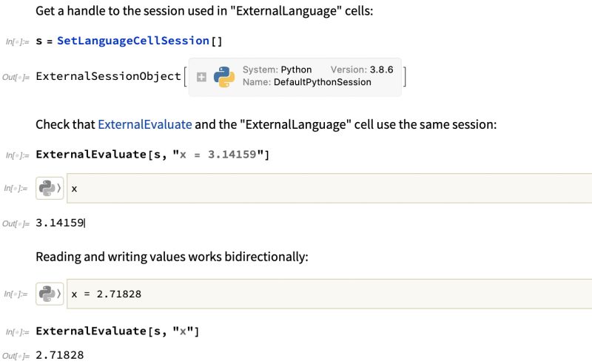This screenshot has width=592, height=364.
Task: Select the 2.71828 output value
Action: pyautogui.click(x=59, y=356)
